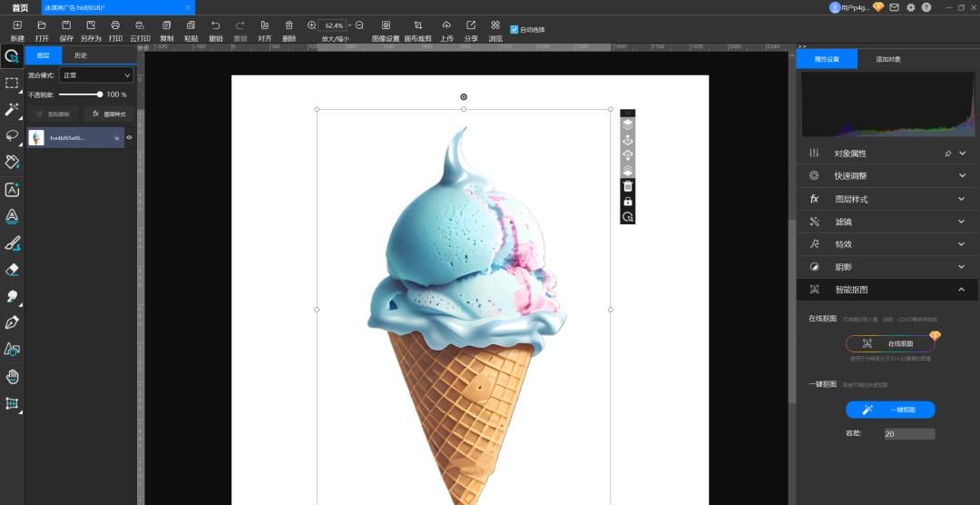Viewport: 980px width, 505px height.
Task: Click the 新建 (New) toolbar icon
Action: tap(17, 25)
